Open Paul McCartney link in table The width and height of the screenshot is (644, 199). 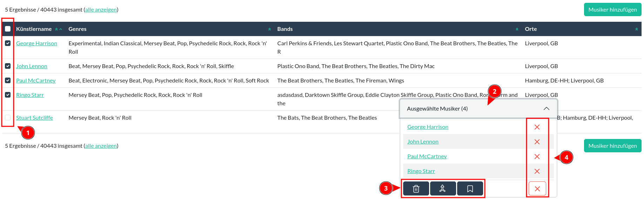coord(36,81)
